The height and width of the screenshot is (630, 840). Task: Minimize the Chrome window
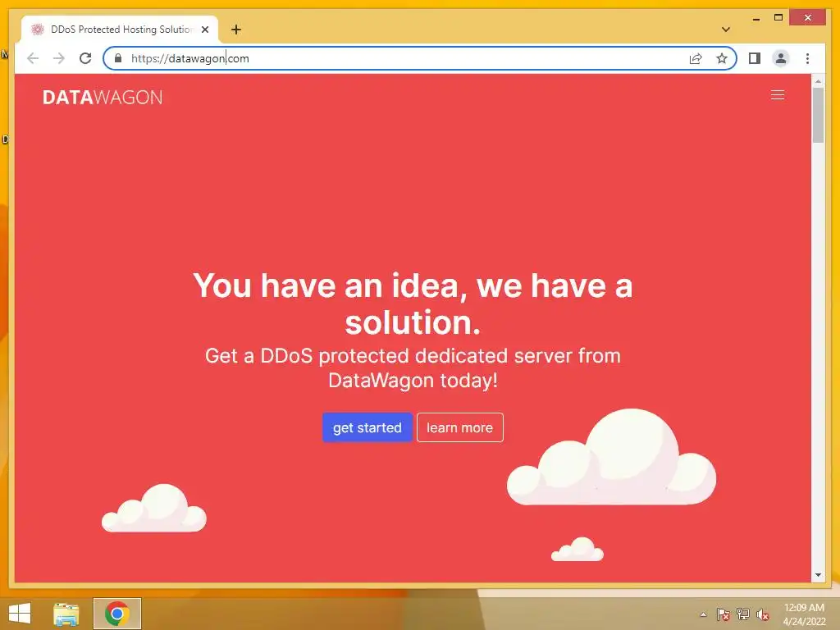click(x=756, y=18)
